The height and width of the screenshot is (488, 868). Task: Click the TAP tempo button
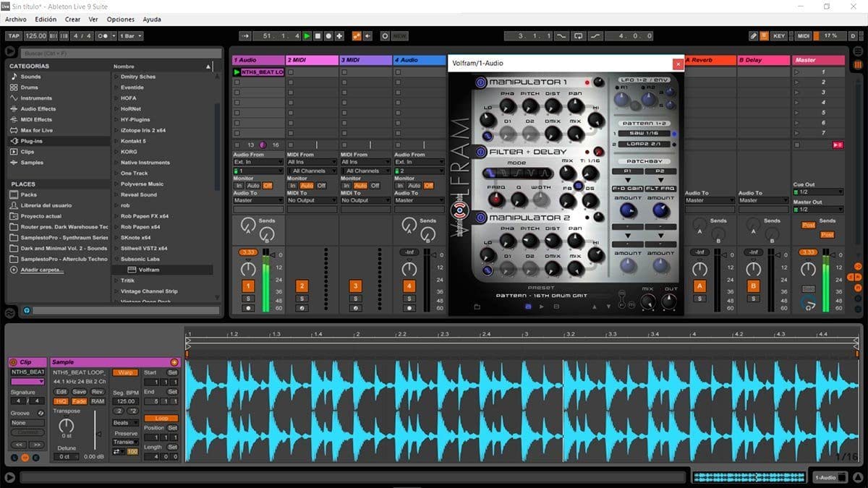14,35
